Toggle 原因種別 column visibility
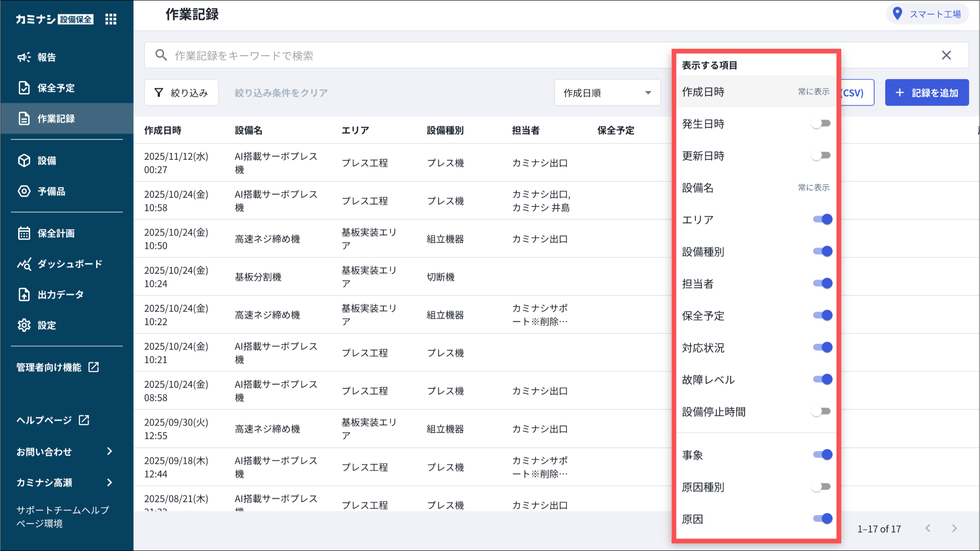Viewport: 980px width, 551px height. pos(821,487)
